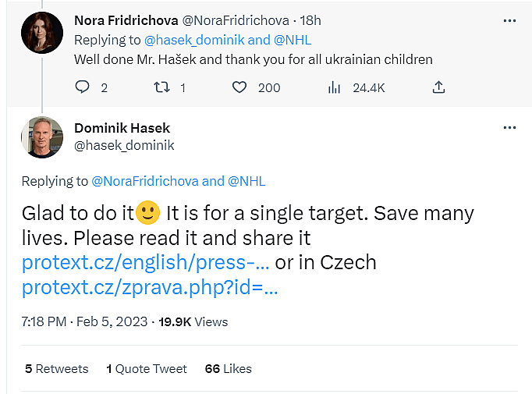Open the @NHL mention in Nora's reply
Image resolution: width=532 pixels, height=394 pixels.
coord(293,39)
